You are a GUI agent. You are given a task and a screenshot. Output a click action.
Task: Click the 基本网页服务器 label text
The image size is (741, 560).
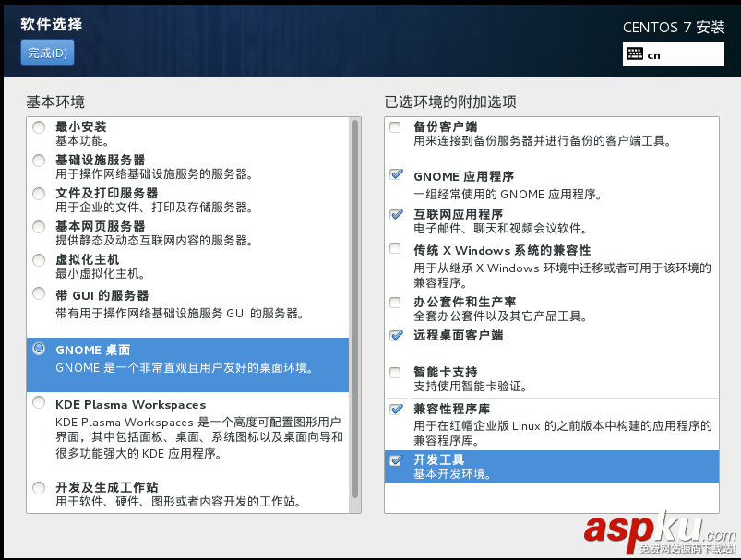[x=101, y=226]
